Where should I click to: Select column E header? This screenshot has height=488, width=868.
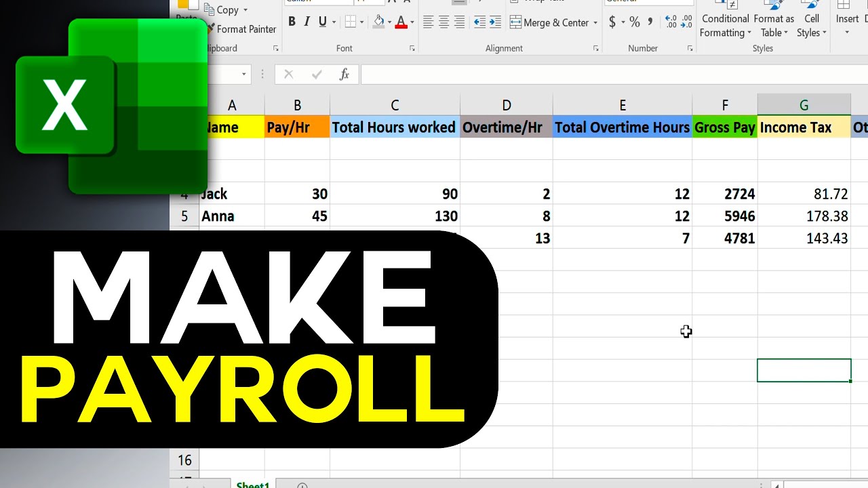623,105
